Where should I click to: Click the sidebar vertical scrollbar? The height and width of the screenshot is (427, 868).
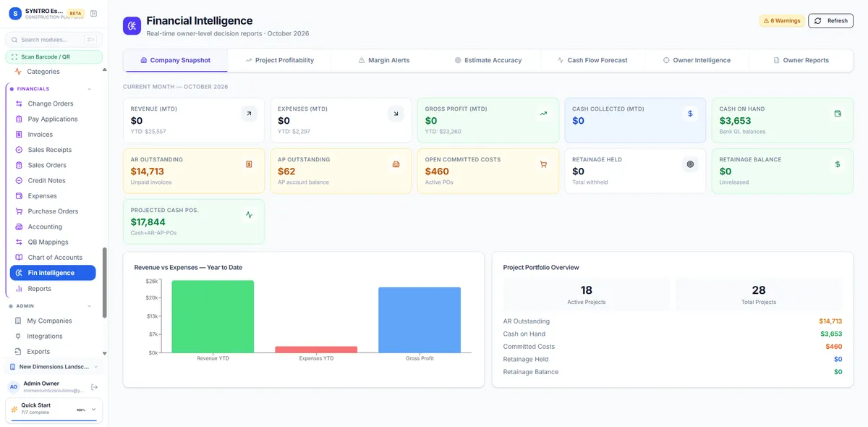tap(104, 282)
